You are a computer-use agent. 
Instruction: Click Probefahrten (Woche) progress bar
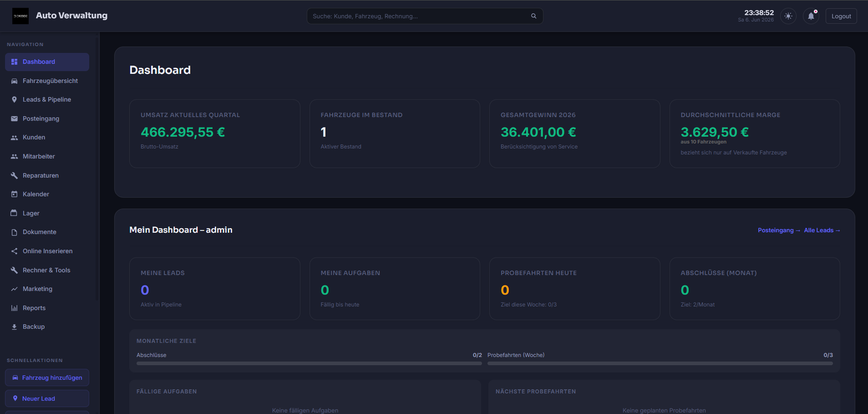tap(660, 364)
